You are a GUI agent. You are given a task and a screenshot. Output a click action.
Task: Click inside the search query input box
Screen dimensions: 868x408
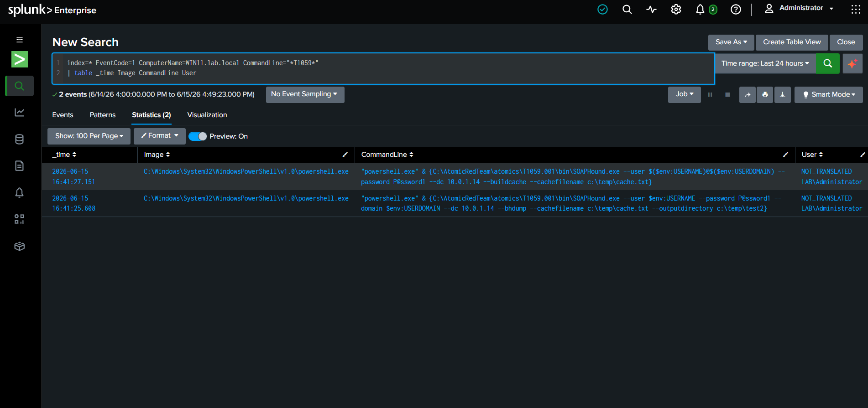383,68
